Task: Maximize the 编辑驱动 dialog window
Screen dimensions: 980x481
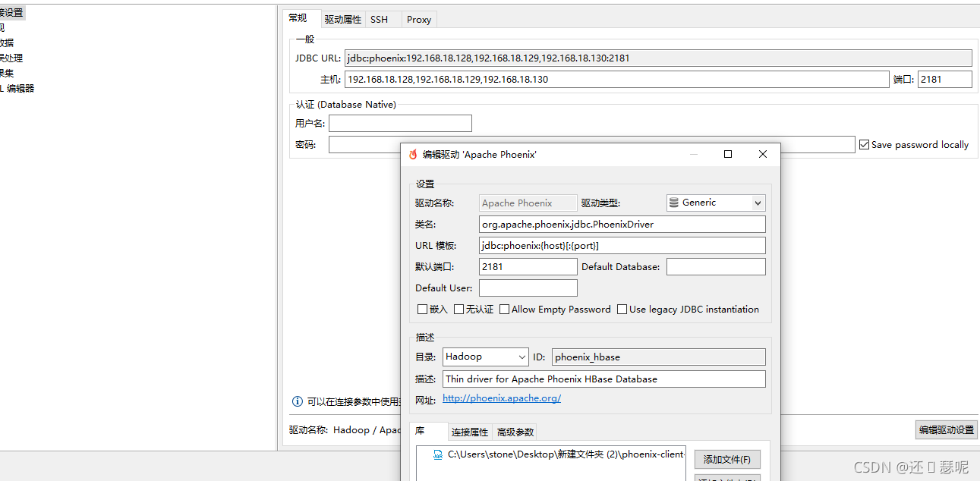Action: [728, 154]
